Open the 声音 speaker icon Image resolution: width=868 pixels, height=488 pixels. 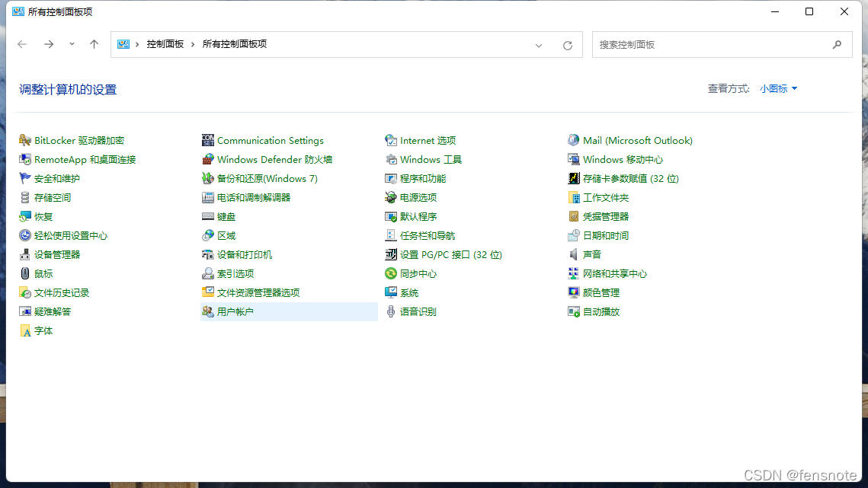574,254
